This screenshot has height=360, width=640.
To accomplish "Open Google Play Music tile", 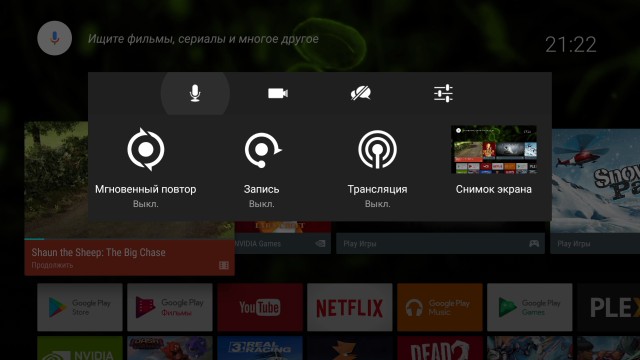I will [440, 307].
